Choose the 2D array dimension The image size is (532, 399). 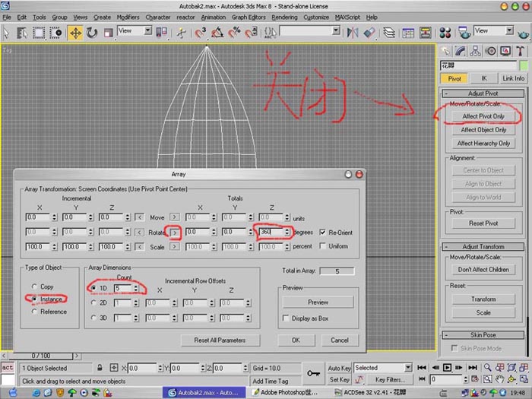93,302
